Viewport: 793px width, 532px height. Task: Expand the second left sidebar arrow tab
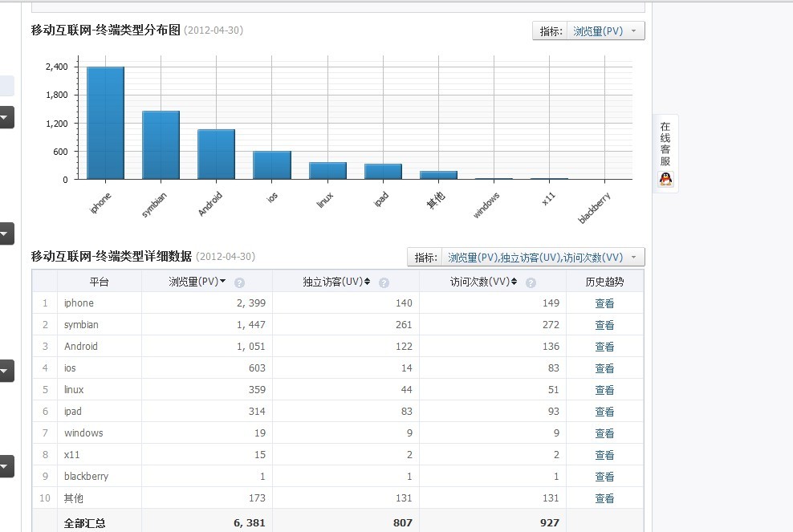coord(6,234)
